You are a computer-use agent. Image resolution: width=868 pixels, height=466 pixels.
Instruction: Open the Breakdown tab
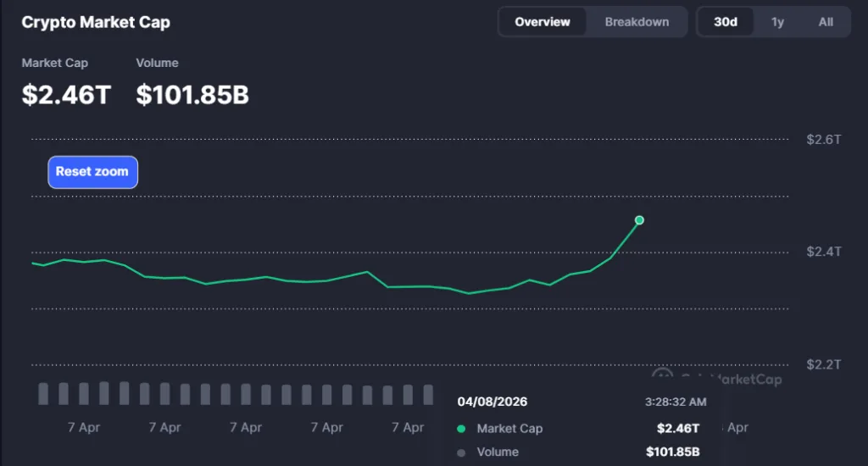pos(637,22)
